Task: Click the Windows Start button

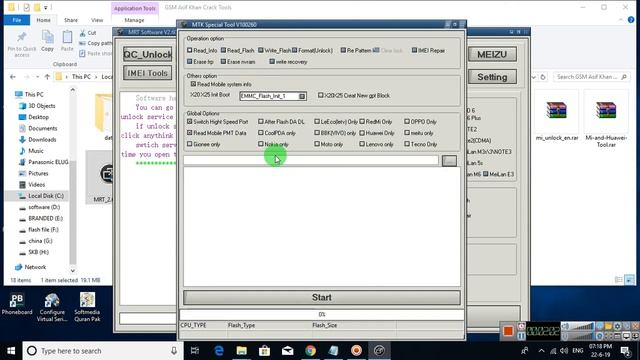Action: [x=11, y=351]
